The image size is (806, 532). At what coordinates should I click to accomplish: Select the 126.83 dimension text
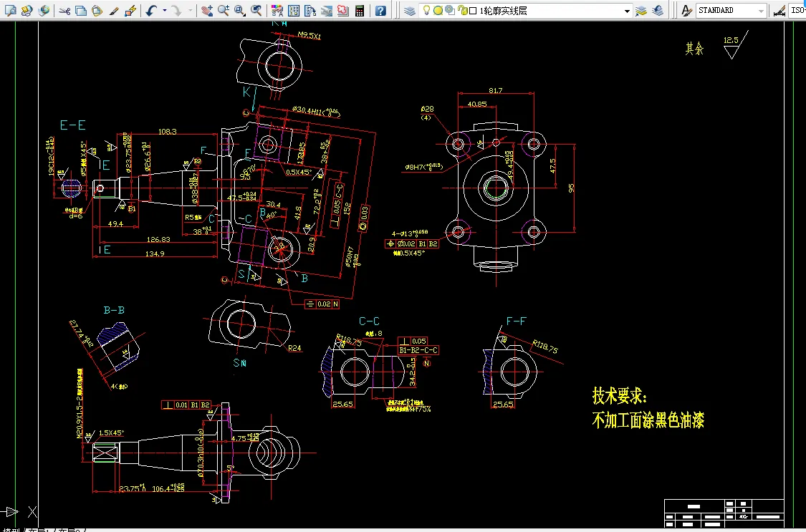click(158, 239)
